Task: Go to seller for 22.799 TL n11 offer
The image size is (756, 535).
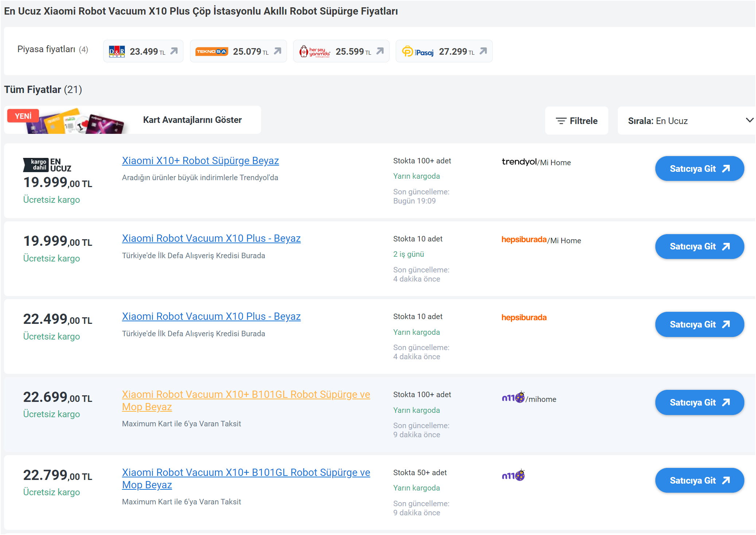Action: pyautogui.click(x=699, y=480)
